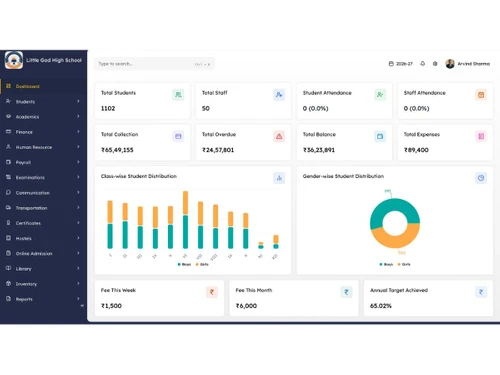This screenshot has height=375, width=500.
Task: Toggle Boys legend in gender-wise chart
Action: (x=386, y=264)
